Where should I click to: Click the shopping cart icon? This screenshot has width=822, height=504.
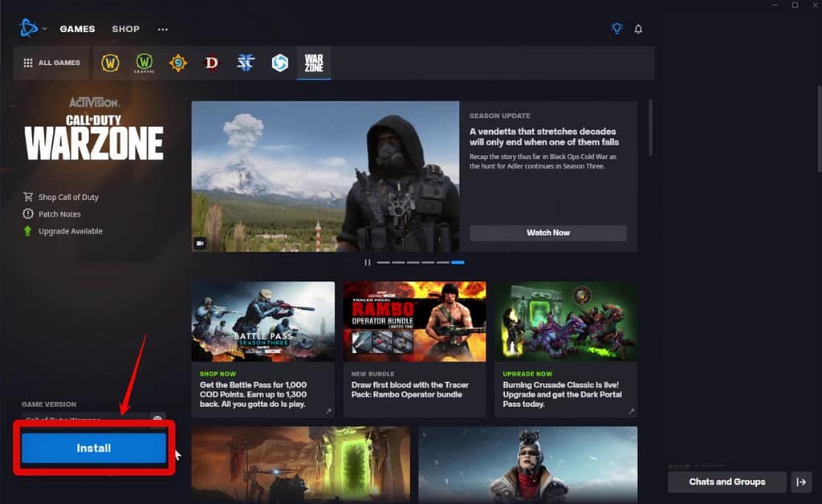(28, 197)
